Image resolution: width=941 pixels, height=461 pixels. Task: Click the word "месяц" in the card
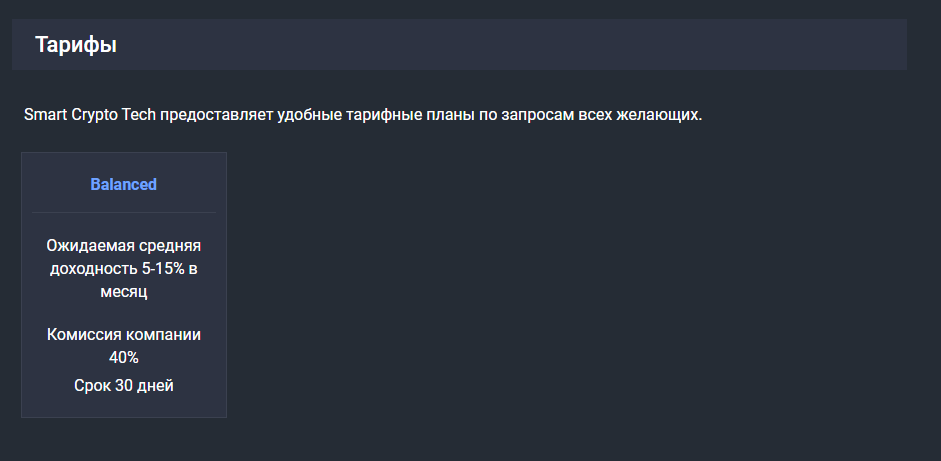click(124, 292)
